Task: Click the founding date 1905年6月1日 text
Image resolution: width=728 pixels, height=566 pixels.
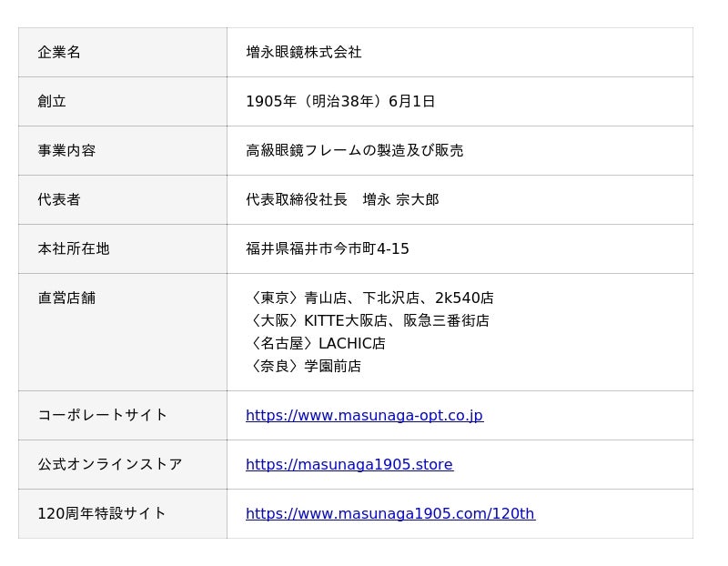Action: click(x=339, y=102)
